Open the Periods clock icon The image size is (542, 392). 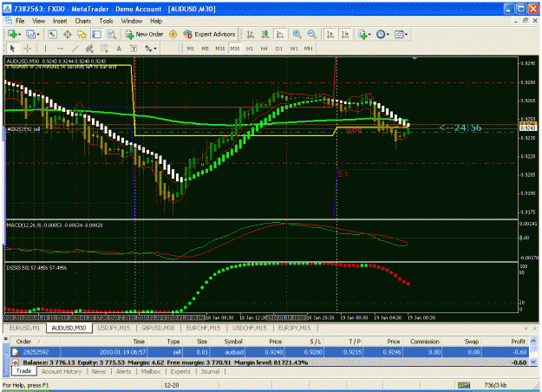(x=380, y=34)
